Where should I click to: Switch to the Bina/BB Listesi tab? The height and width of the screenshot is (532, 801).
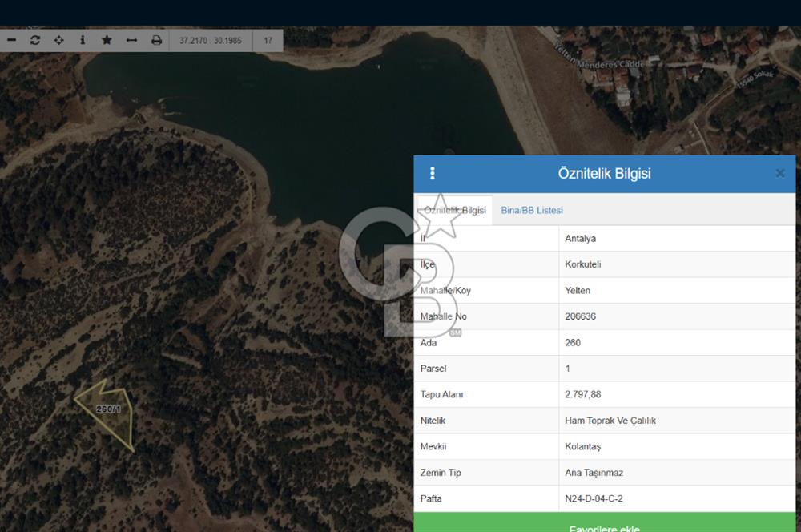[531, 210]
